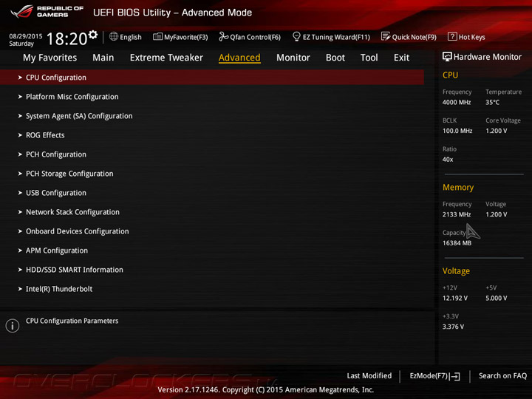Click the globe language icon
The height and width of the screenshot is (399, 532).
point(114,37)
